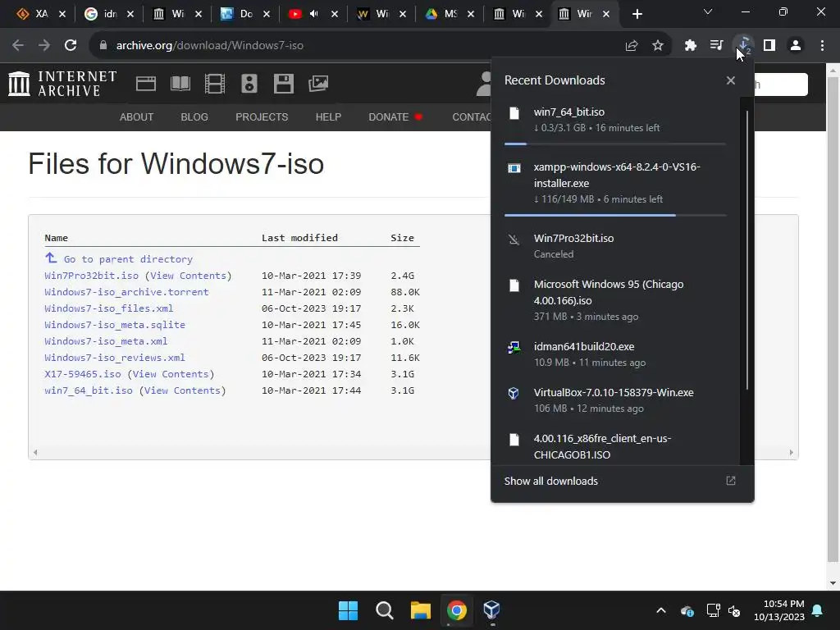
Task: Show hidden system tray icons
Action: 661,610
